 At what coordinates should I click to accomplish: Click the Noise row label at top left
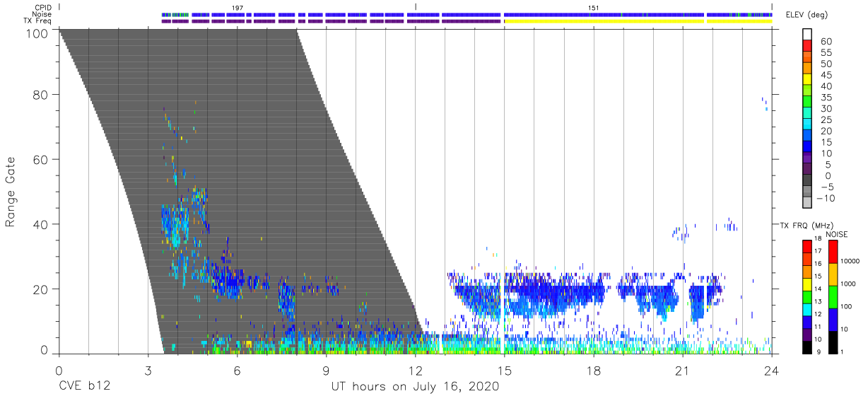click(x=42, y=13)
